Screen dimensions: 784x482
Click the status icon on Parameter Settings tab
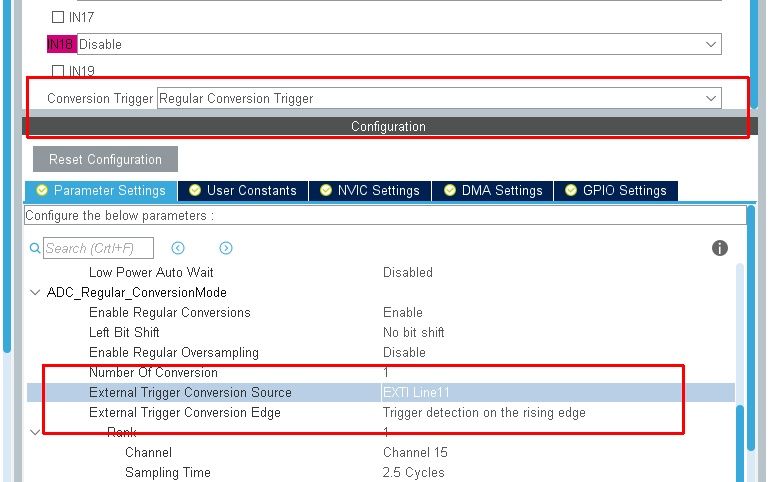[42, 190]
